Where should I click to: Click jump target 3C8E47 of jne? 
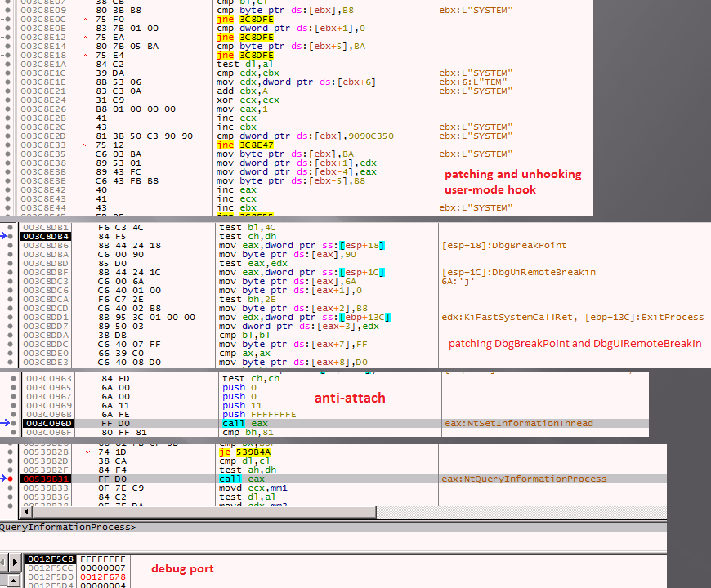(x=256, y=145)
